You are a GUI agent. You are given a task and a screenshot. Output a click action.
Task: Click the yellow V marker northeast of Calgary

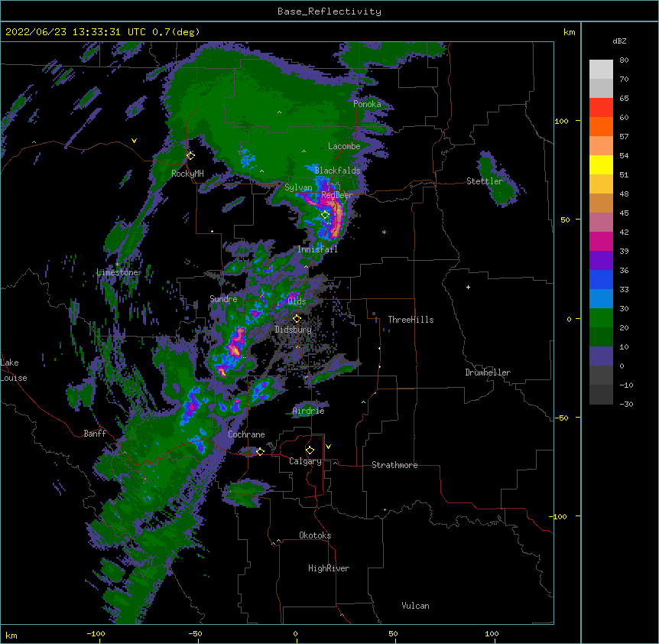pos(328,447)
